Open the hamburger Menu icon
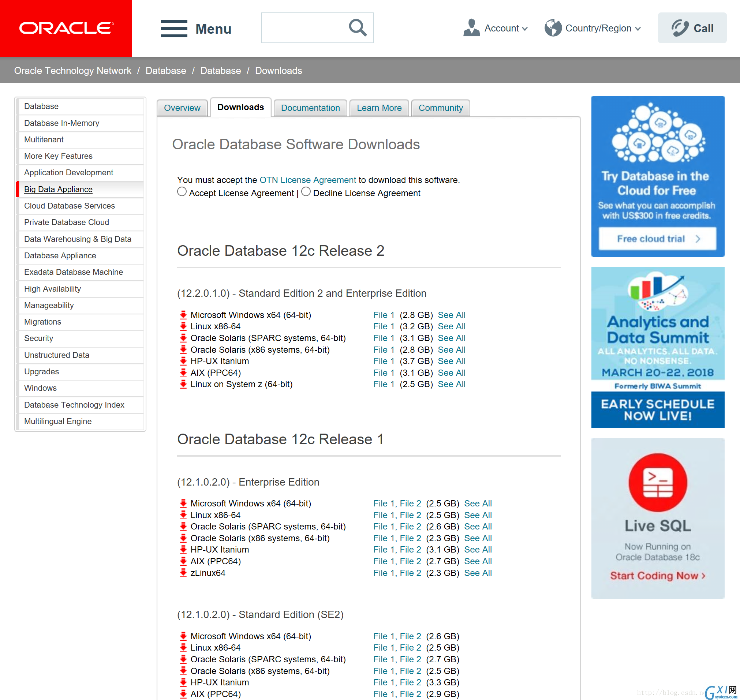Viewport: 740px width, 700px height. click(x=174, y=28)
